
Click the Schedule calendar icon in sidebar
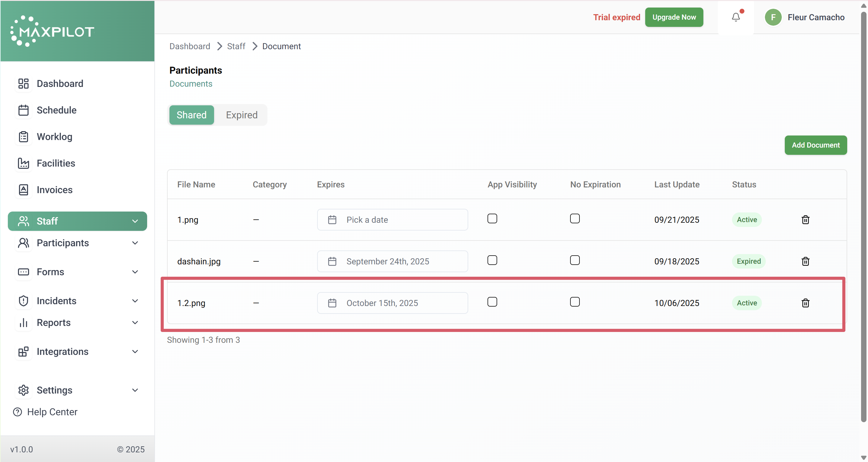(x=23, y=110)
